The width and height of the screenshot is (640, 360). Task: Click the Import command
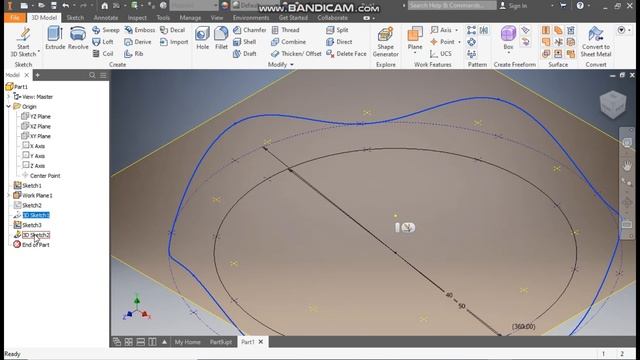click(x=174, y=42)
